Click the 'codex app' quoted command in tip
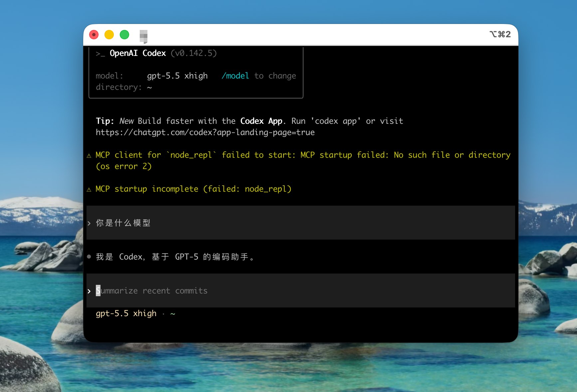This screenshot has width=577, height=392. pyautogui.click(x=335, y=121)
